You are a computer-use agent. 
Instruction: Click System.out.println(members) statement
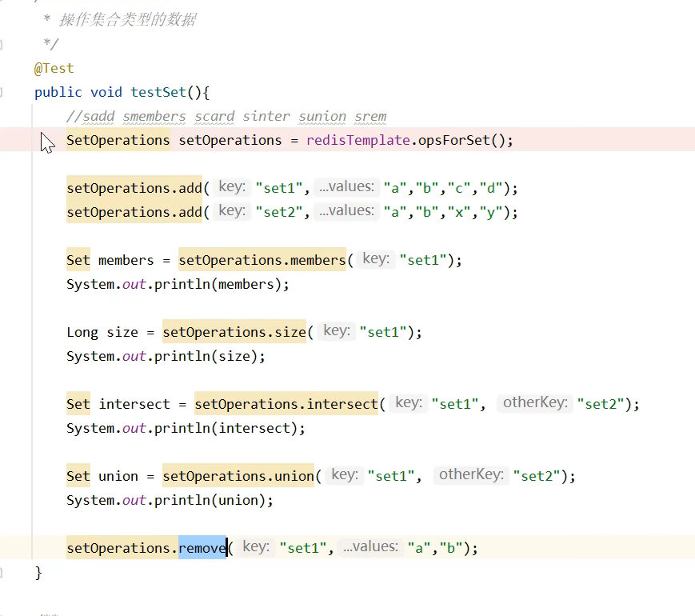[178, 285]
